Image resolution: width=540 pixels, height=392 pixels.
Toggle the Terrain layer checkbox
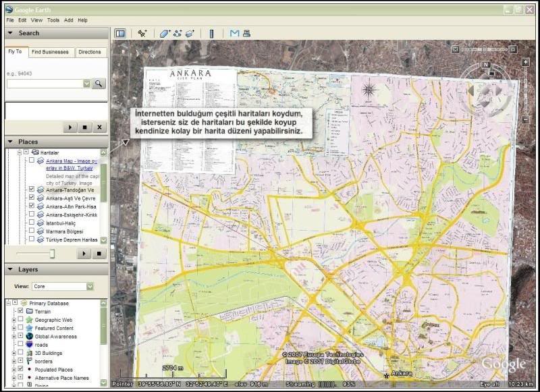[x=20, y=311]
